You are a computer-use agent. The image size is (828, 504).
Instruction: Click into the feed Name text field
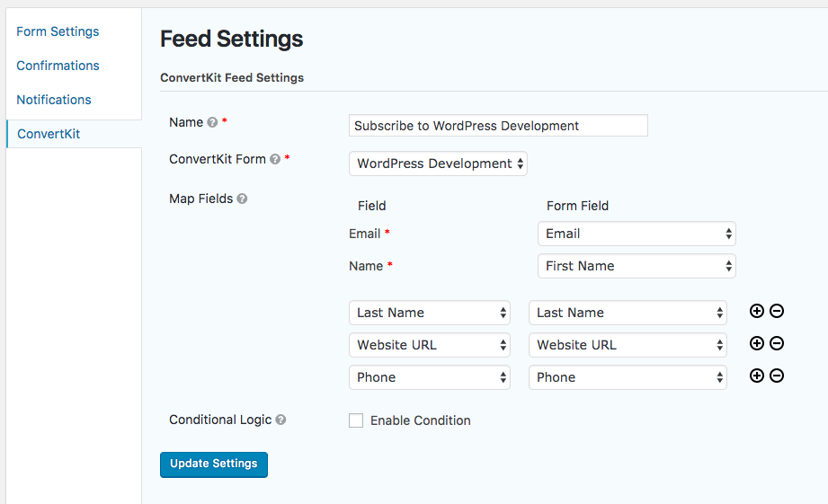[498, 126]
